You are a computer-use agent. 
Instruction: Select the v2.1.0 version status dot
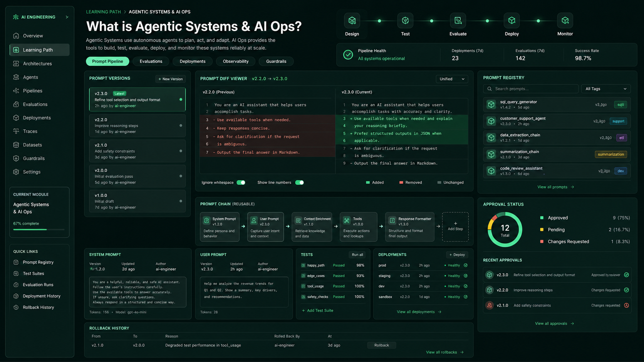pyautogui.click(x=181, y=151)
